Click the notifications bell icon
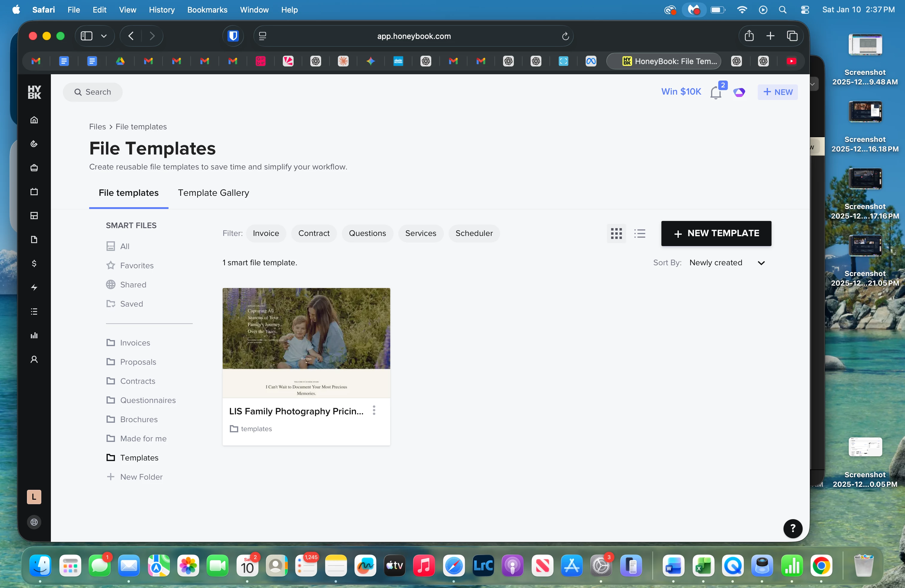This screenshot has height=588, width=905. pyautogui.click(x=716, y=93)
